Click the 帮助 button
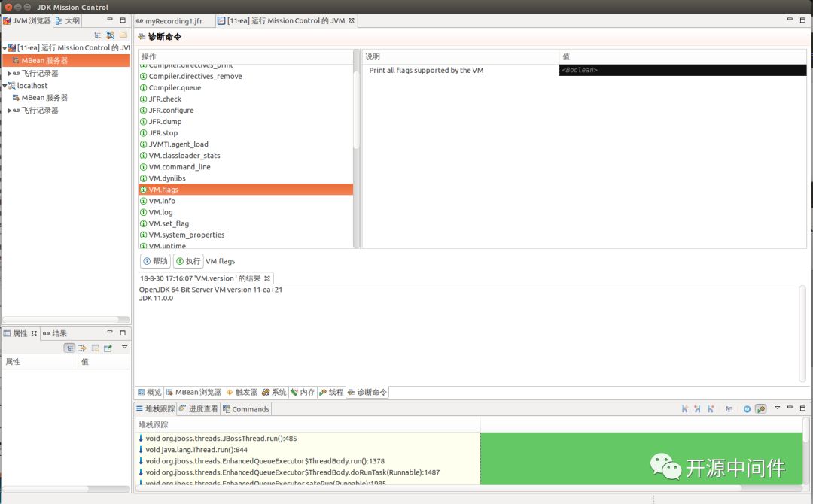Image resolution: width=813 pixels, height=504 pixels. point(156,261)
